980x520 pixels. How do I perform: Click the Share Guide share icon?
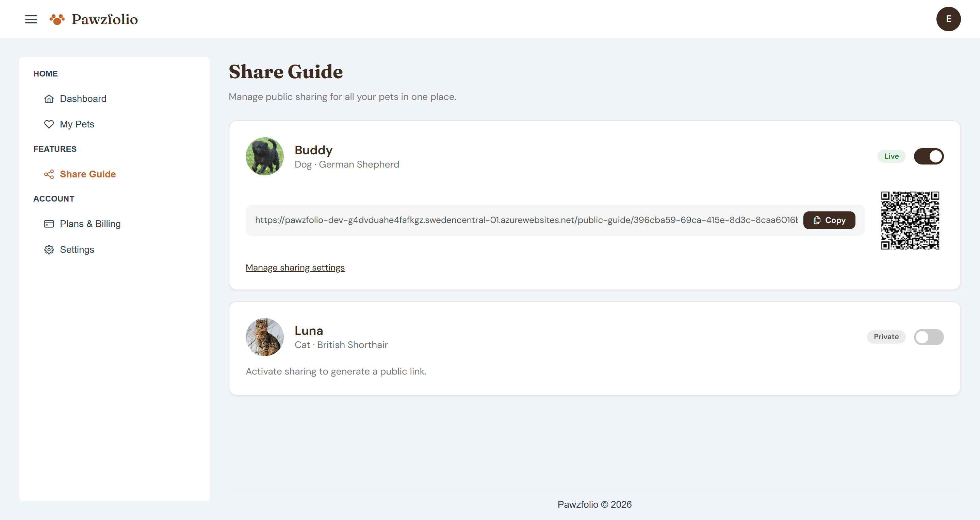pyautogui.click(x=49, y=174)
